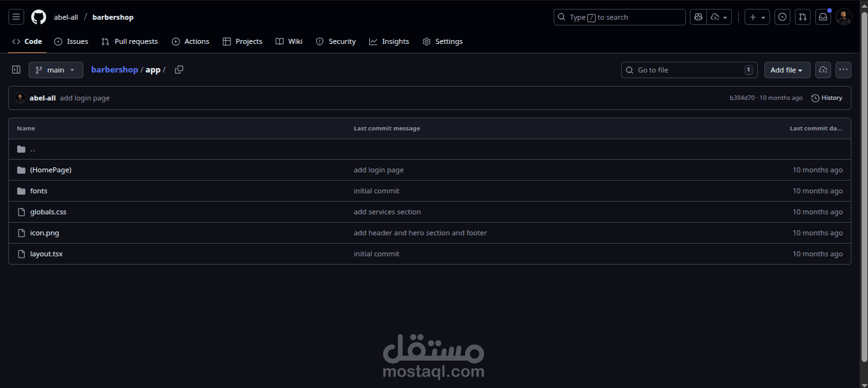
Task: Open the Copilot chat icon
Action: click(x=699, y=17)
